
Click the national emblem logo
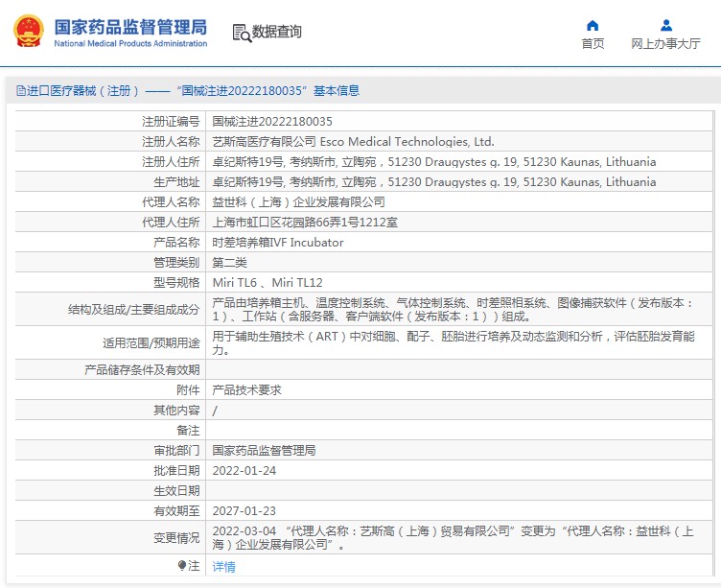[29, 32]
